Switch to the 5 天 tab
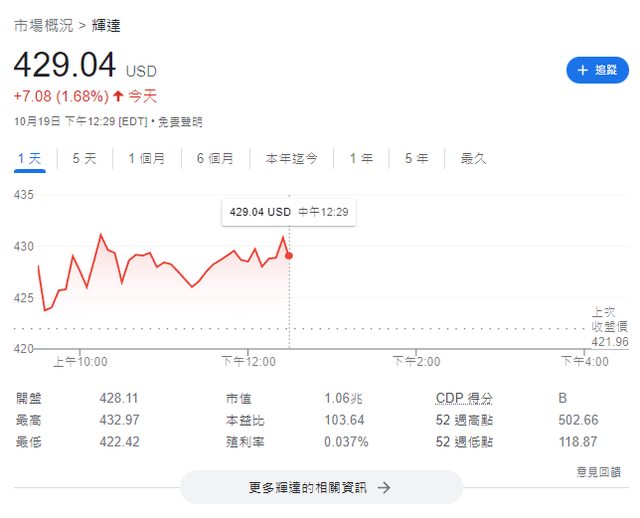 (84, 158)
